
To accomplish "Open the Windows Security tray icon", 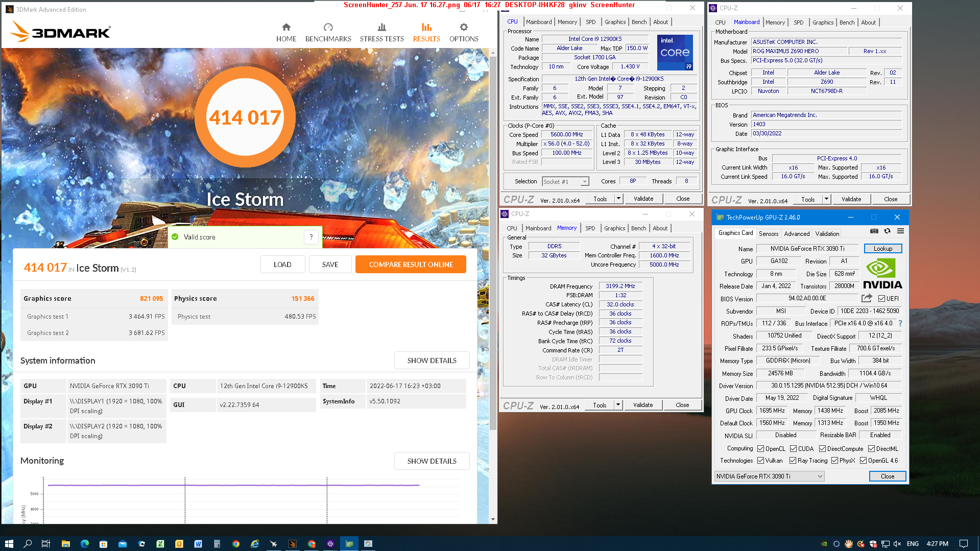I will tap(873, 544).
